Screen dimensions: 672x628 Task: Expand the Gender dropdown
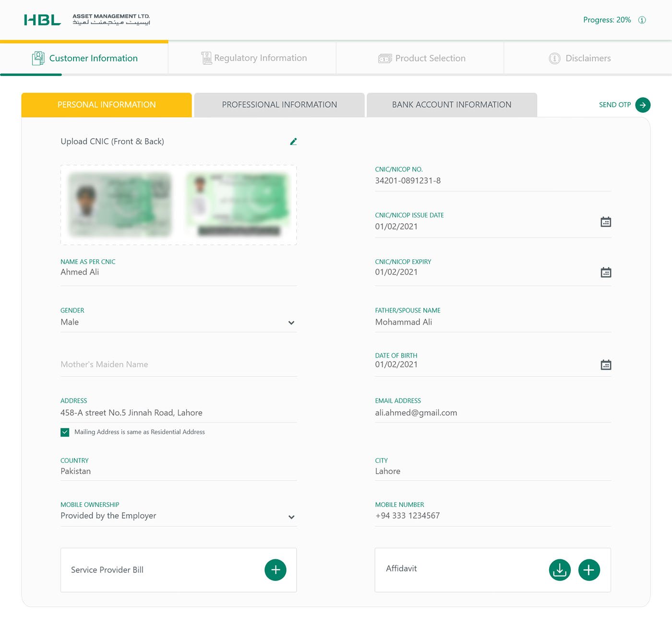click(291, 323)
